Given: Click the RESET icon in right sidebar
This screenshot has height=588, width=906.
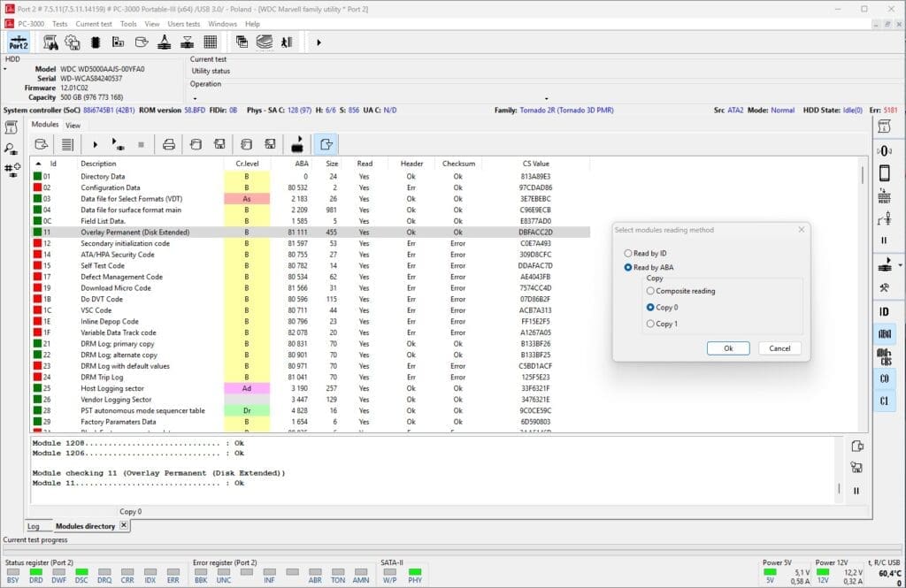Looking at the screenshot, I should coord(884,195).
